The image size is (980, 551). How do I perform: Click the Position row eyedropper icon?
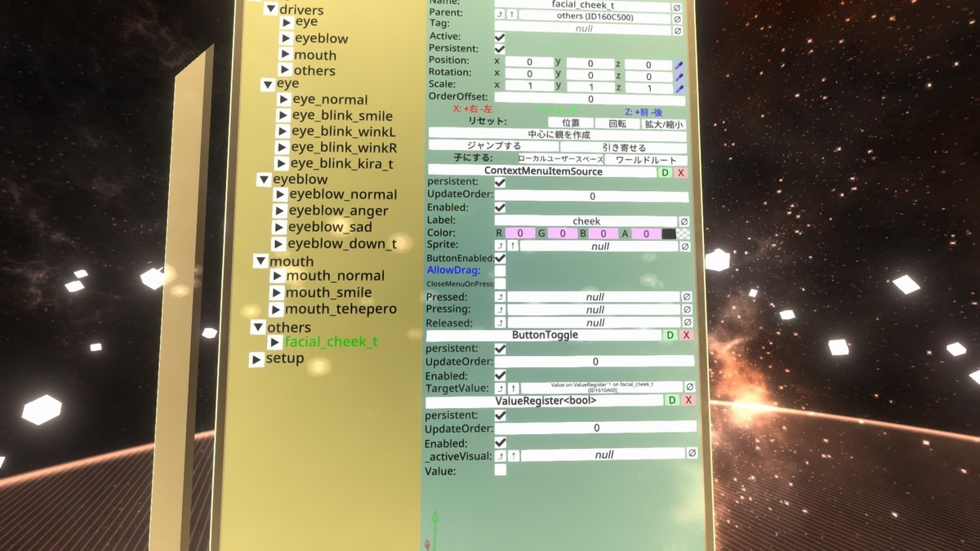[x=679, y=64]
